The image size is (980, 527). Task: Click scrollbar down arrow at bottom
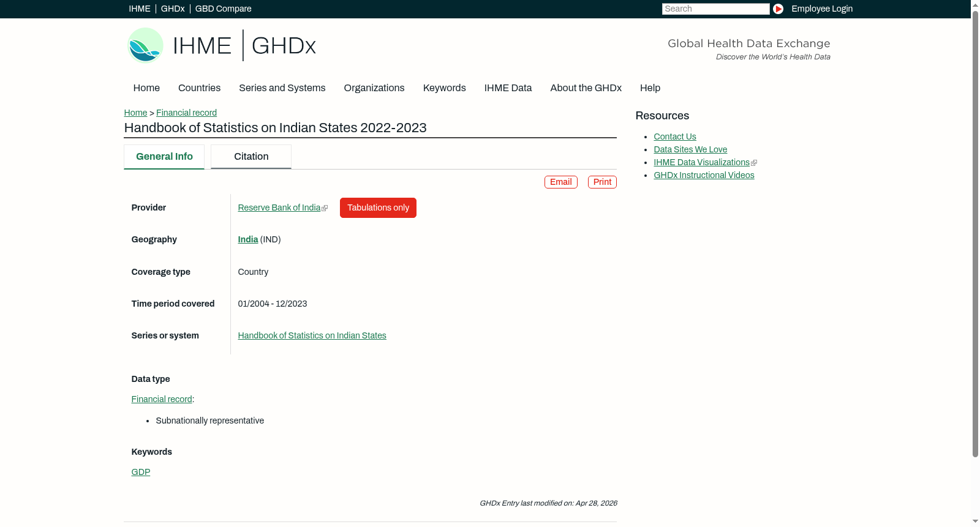[x=975, y=522]
